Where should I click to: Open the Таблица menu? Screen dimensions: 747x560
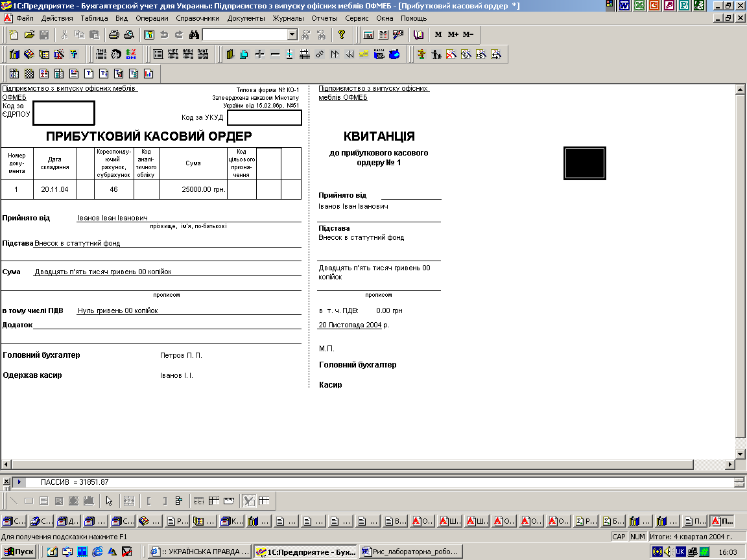click(x=94, y=18)
